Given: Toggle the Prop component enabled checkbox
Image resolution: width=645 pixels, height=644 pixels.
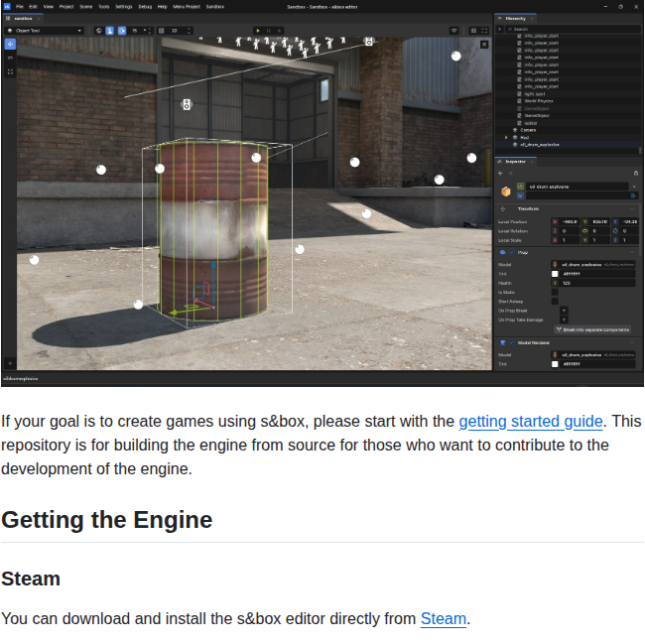Looking at the screenshot, I should click(512, 252).
